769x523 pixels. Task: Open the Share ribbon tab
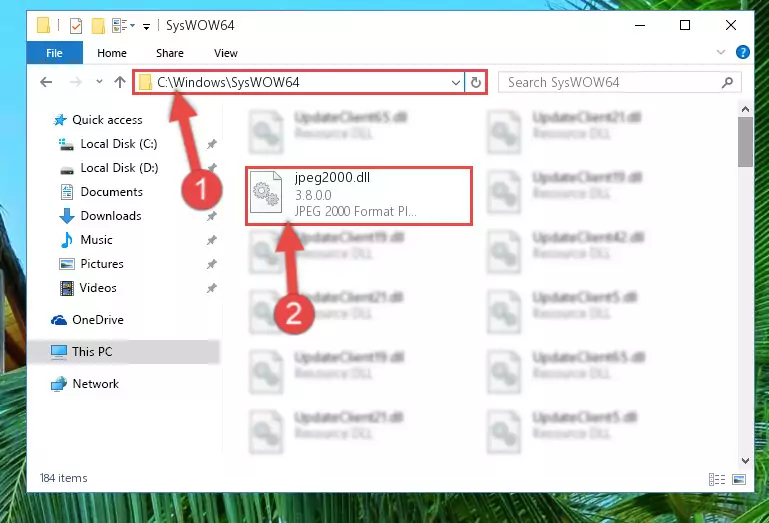point(170,53)
